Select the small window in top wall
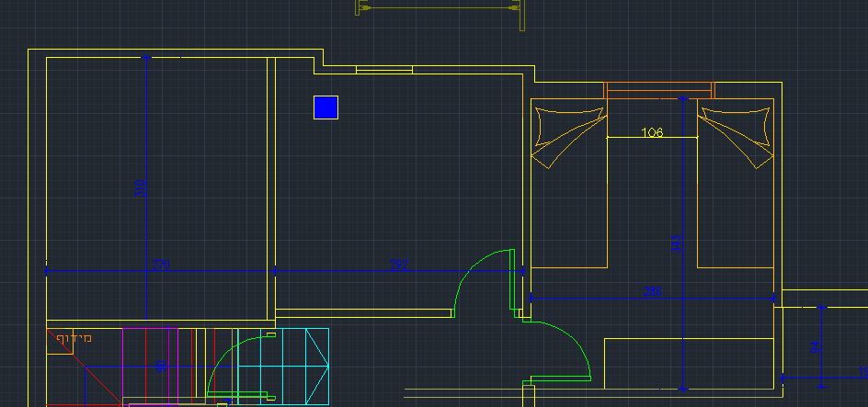 384,70
